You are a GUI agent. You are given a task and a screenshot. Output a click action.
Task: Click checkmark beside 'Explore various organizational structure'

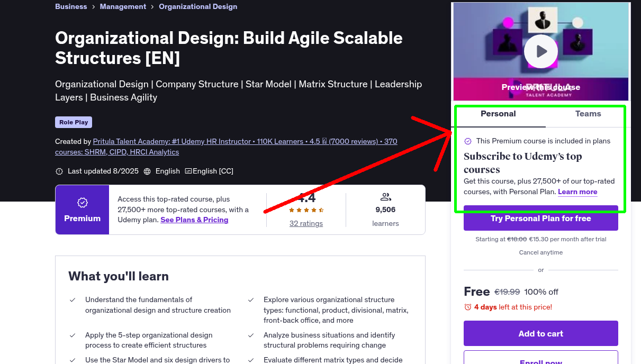[251, 300]
